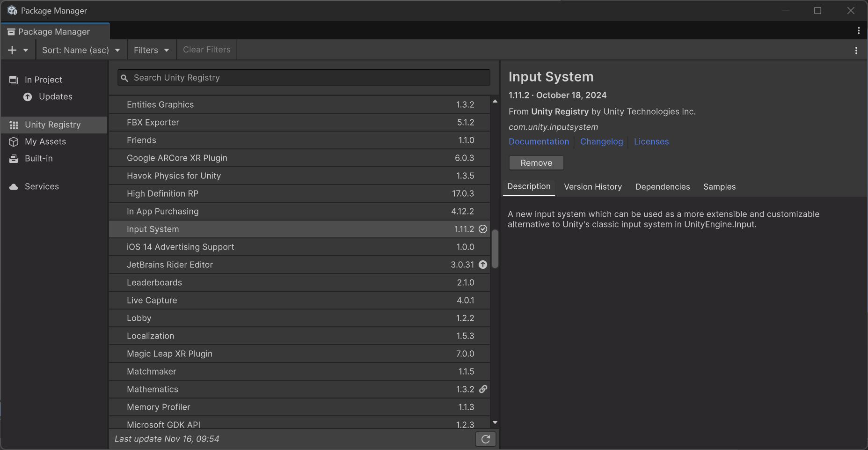Select the Built-in packages icon
Image resolution: width=868 pixels, height=450 pixels.
13,158
